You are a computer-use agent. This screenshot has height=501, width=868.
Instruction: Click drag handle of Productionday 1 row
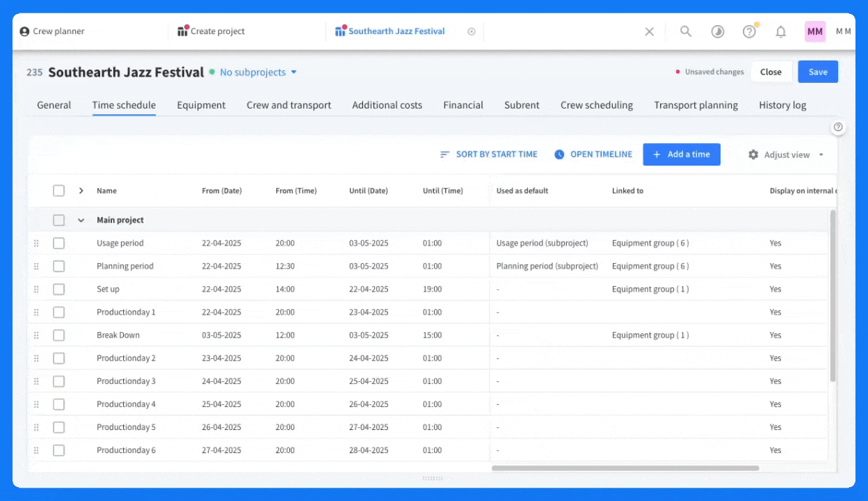tap(36, 312)
